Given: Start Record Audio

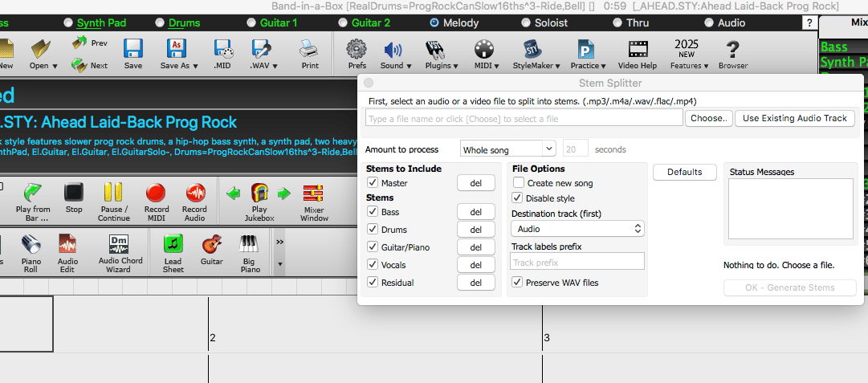Looking at the screenshot, I should tap(195, 202).
